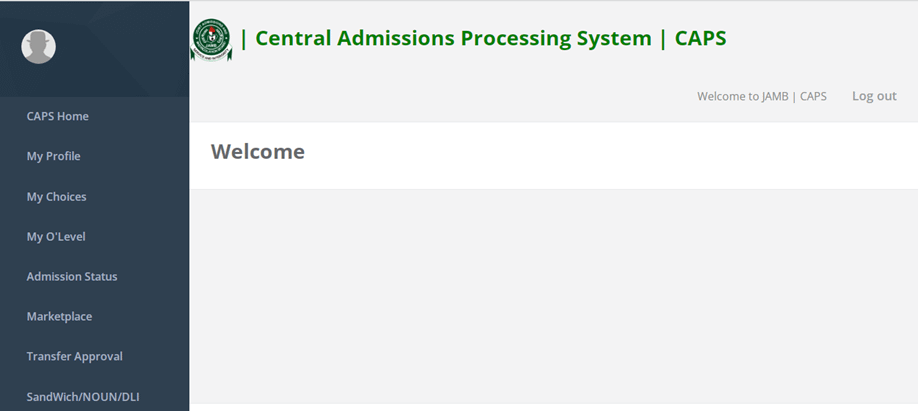Check Admission Status in sidebar
This screenshot has width=918, height=411.
click(x=71, y=276)
